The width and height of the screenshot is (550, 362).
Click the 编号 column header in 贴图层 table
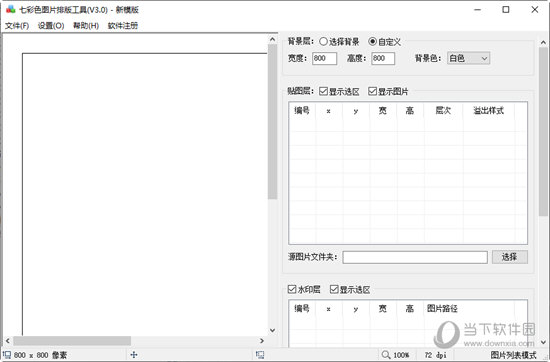click(x=302, y=111)
